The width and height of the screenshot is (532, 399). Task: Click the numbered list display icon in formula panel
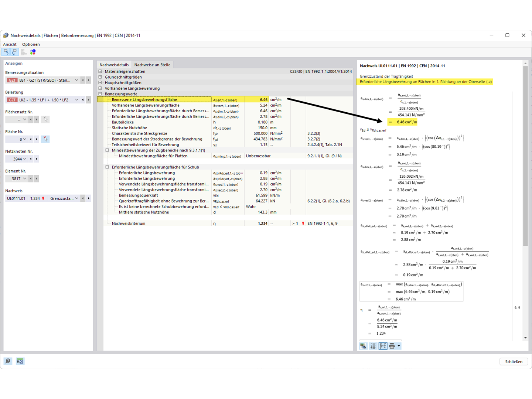[x=373, y=346]
